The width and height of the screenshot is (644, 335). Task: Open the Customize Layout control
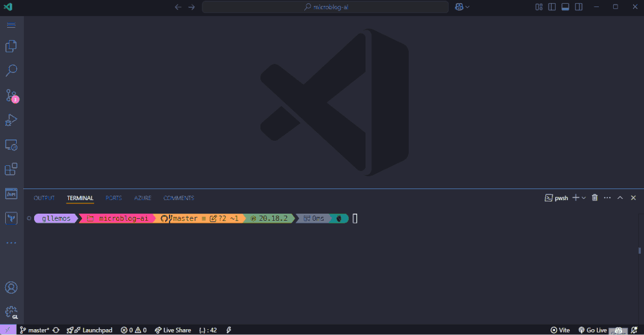tap(539, 7)
